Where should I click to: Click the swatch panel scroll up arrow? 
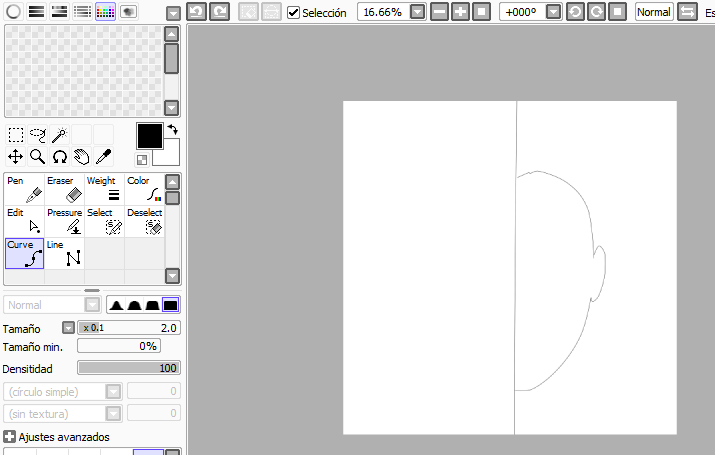pos(171,34)
